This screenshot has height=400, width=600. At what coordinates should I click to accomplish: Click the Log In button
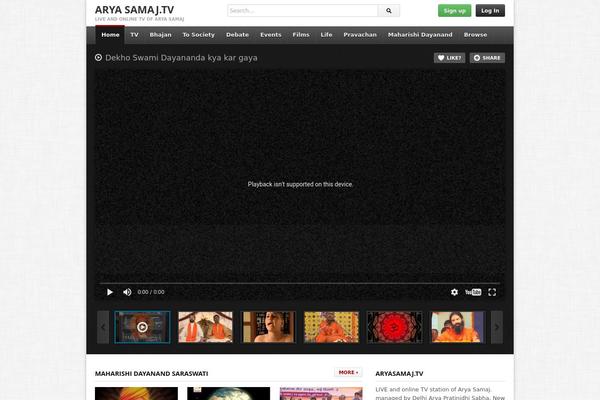(490, 11)
